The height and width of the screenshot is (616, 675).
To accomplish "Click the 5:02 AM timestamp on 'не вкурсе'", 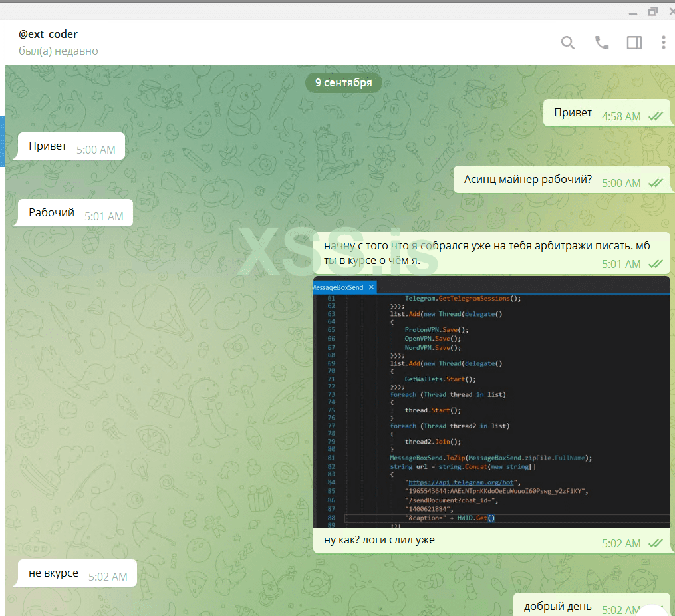I will (108, 577).
